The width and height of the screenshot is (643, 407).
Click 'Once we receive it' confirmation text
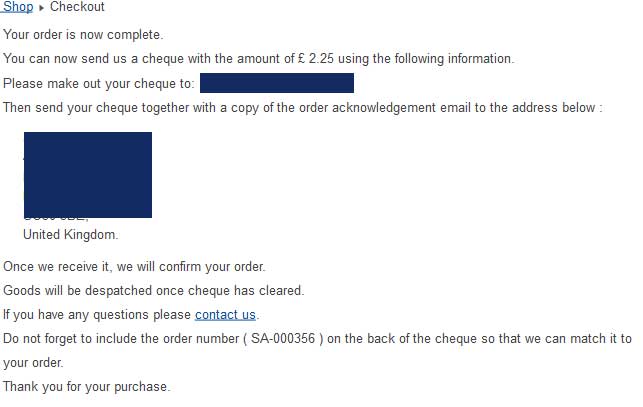pos(134,267)
